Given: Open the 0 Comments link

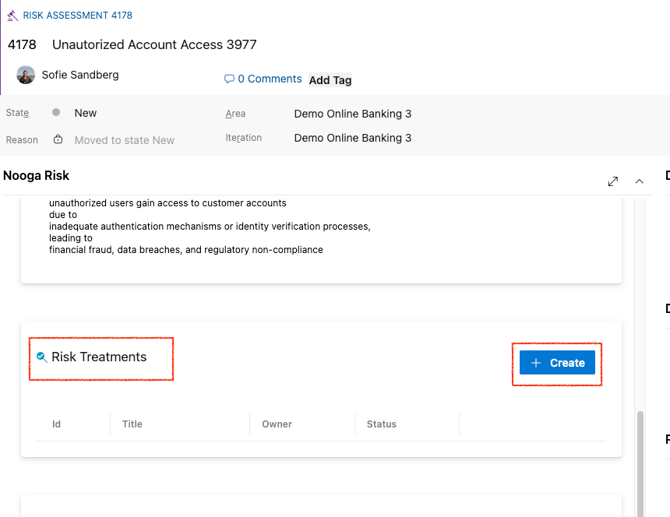Looking at the screenshot, I should pos(269,79).
